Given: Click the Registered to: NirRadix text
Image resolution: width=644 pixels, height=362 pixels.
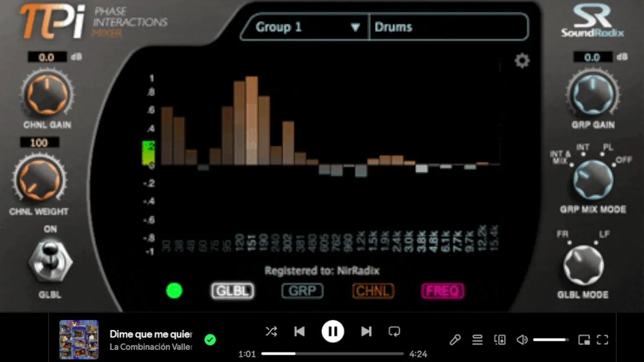Looking at the screenshot, I should (x=322, y=270).
